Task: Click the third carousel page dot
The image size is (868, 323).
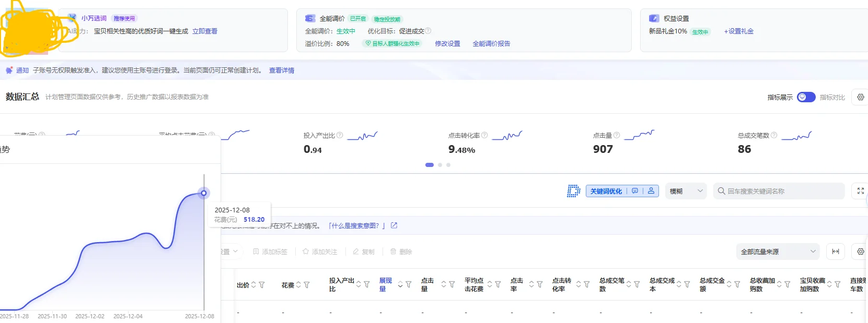Action: [x=448, y=165]
